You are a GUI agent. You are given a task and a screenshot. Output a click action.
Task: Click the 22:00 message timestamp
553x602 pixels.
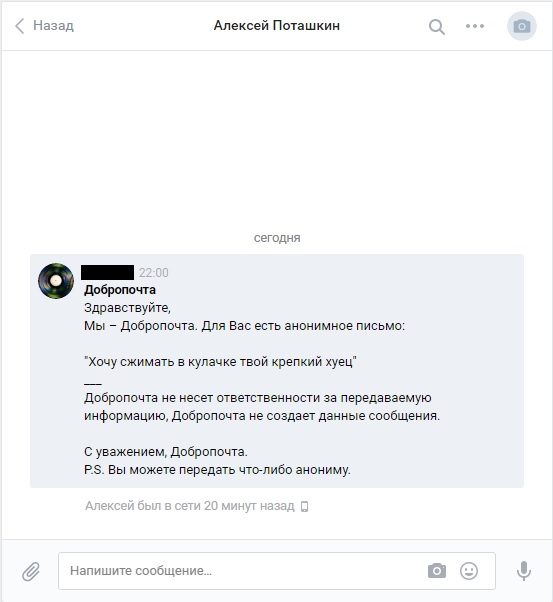[x=154, y=273]
